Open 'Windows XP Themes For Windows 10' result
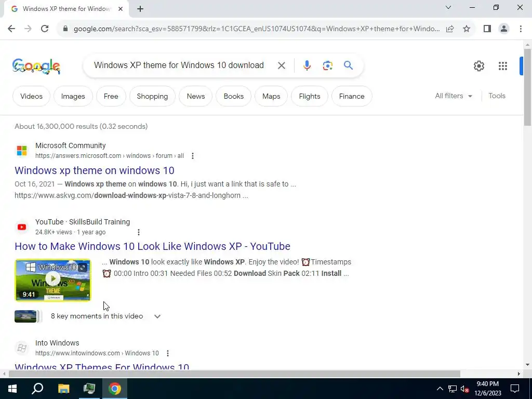The image size is (532, 399). coord(102,366)
